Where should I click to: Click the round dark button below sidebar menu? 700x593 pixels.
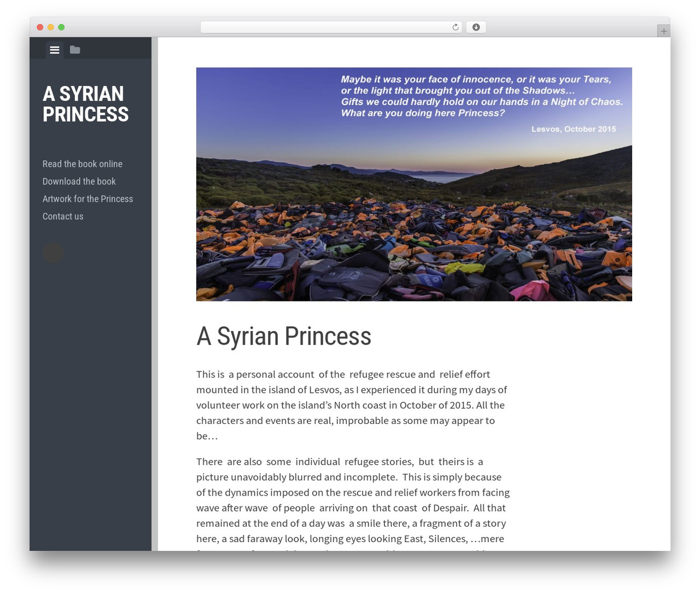pos(54,252)
